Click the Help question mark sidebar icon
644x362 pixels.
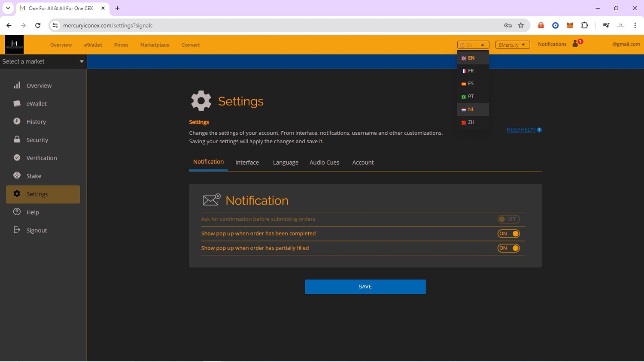point(17,212)
